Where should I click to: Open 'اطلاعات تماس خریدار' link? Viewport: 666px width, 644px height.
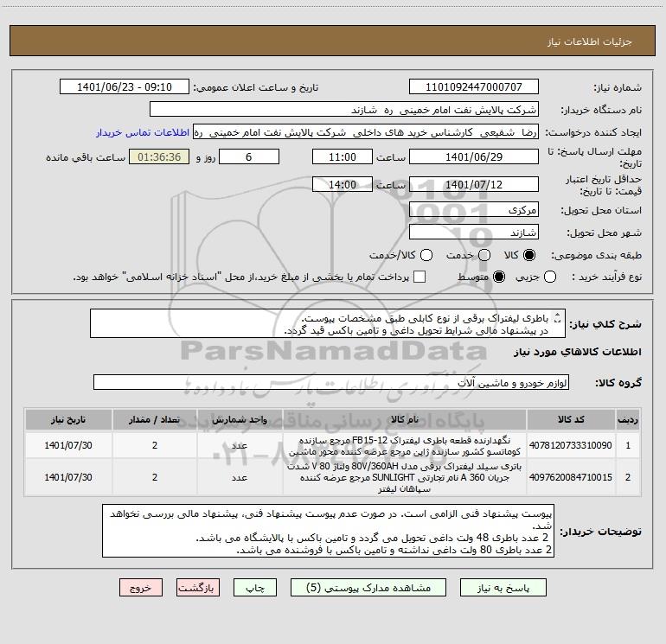tap(143, 132)
